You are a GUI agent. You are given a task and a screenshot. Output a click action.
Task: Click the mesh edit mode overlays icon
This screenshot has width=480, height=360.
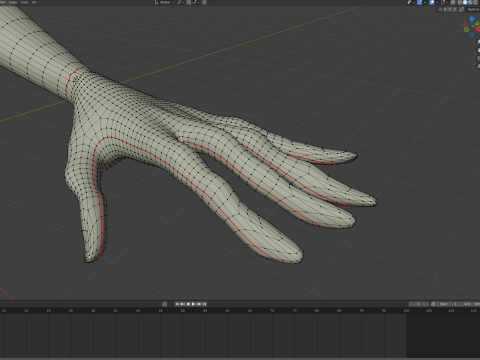[443, 2]
